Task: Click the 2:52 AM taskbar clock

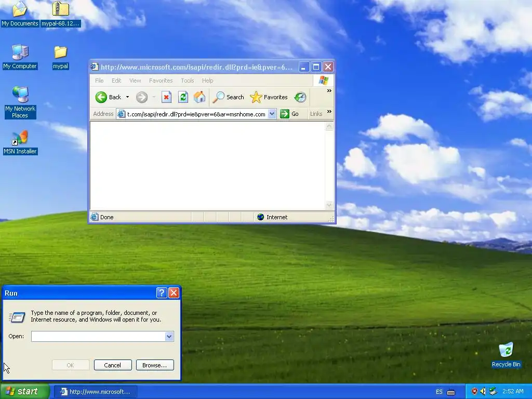Action: (513, 392)
